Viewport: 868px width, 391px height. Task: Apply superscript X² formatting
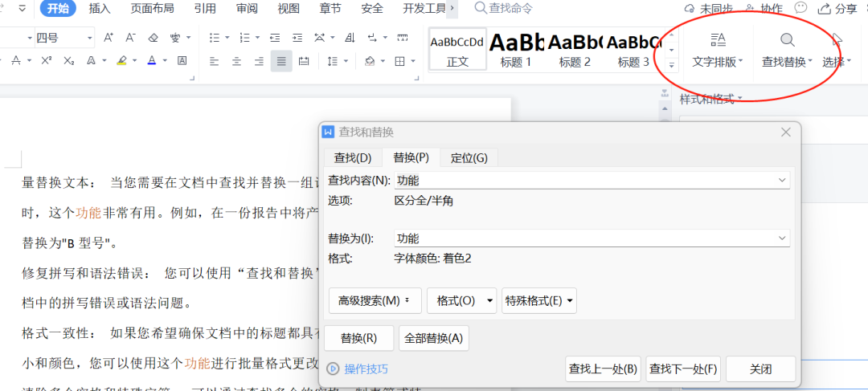coord(47,60)
